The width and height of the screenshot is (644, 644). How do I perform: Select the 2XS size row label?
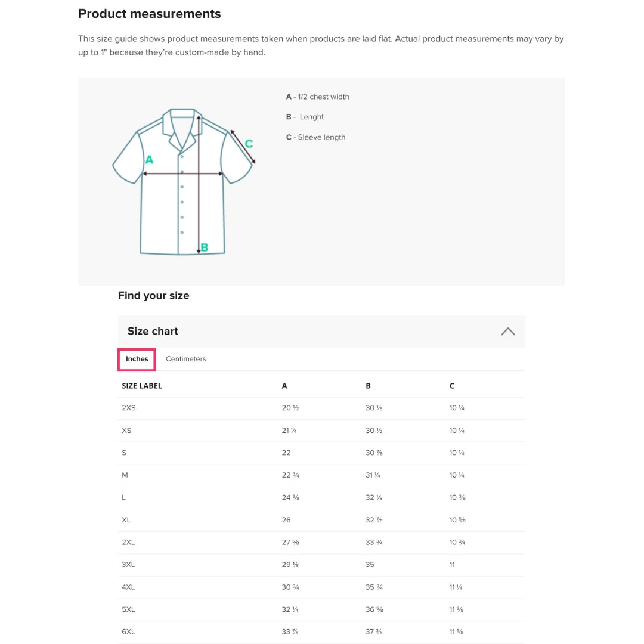(x=129, y=408)
